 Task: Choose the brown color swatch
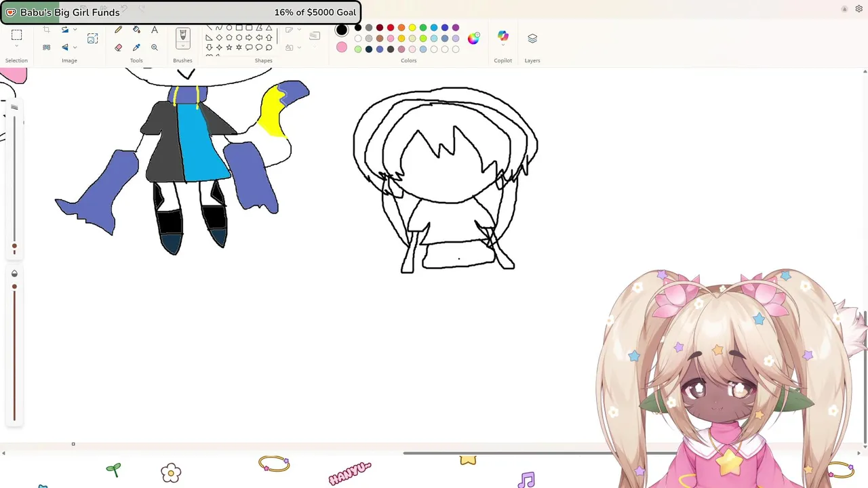(380, 38)
